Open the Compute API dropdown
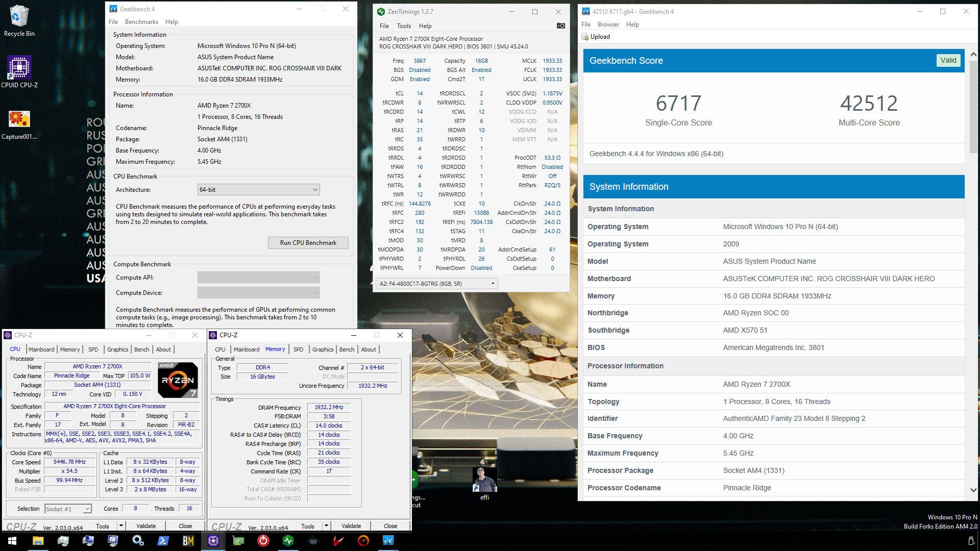 (258, 278)
